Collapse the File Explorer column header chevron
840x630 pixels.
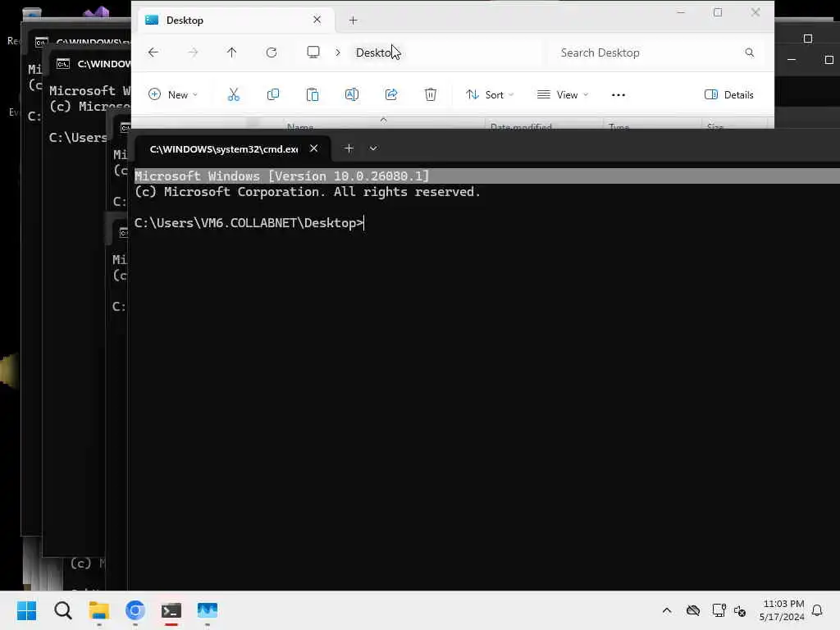384,120
